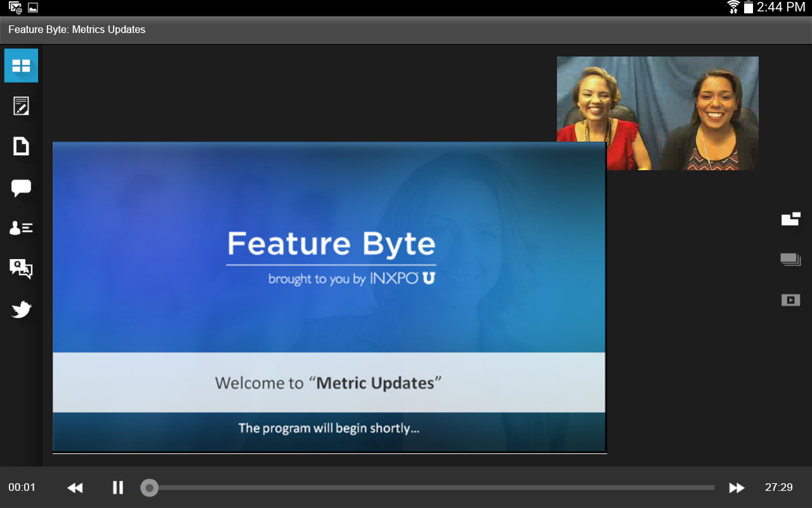
Task: Click the playback progress slider handle
Action: pos(149,488)
